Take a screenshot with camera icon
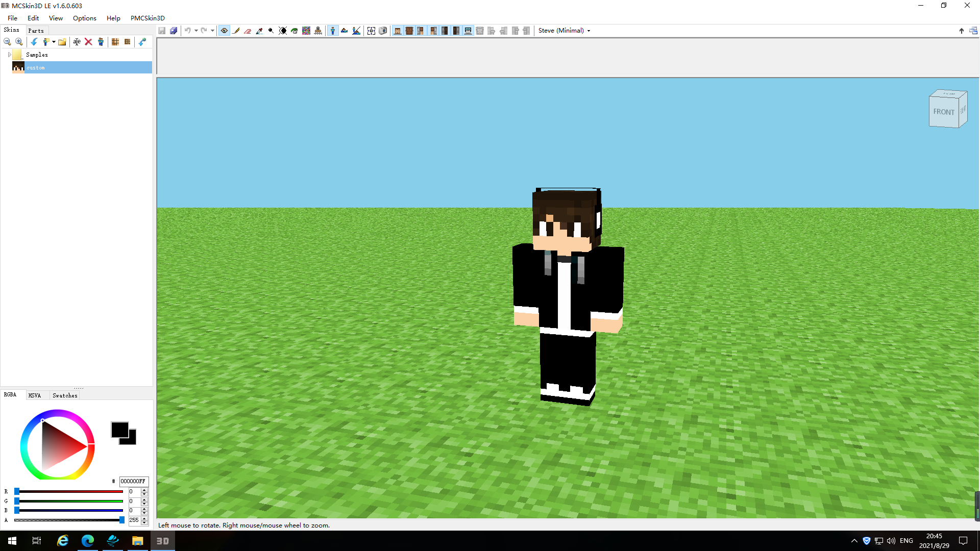 383,31
